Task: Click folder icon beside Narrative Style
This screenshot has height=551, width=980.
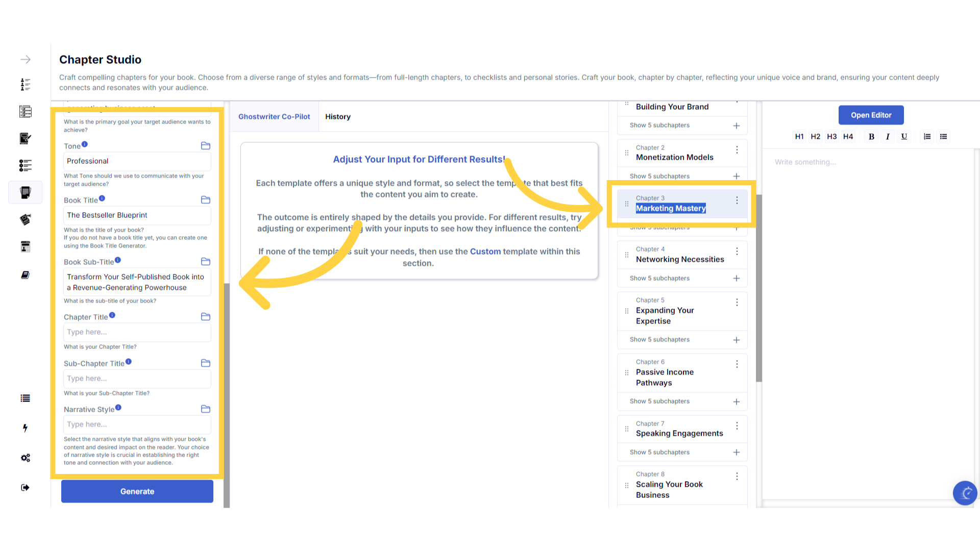Action: 206,409
